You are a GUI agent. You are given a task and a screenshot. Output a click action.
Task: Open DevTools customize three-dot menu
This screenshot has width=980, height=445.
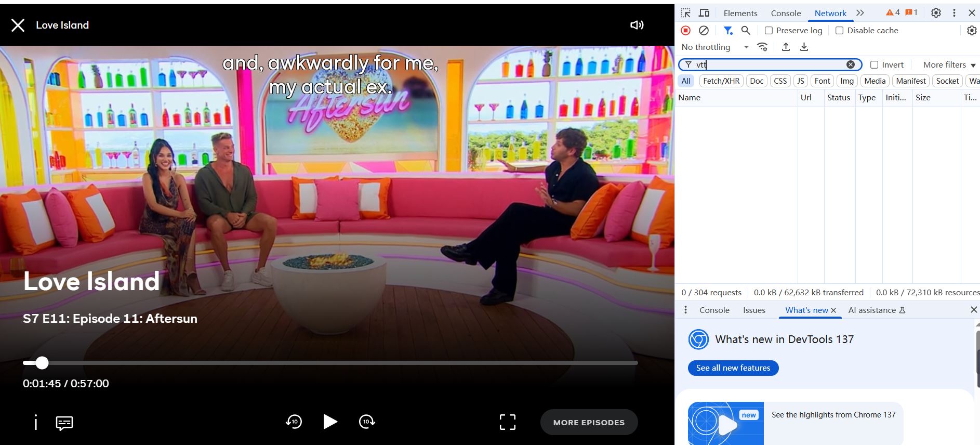[954, 13]
